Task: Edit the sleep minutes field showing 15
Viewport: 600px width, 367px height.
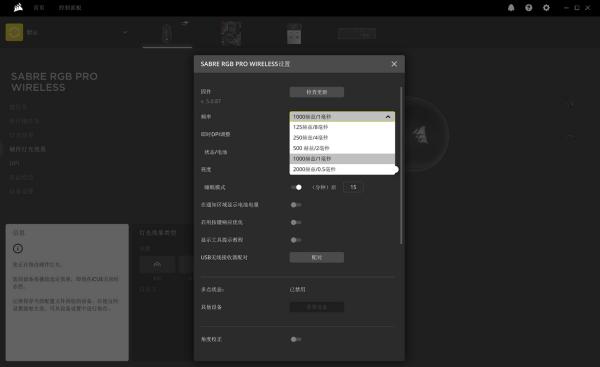Action: [x=352, y=187]
